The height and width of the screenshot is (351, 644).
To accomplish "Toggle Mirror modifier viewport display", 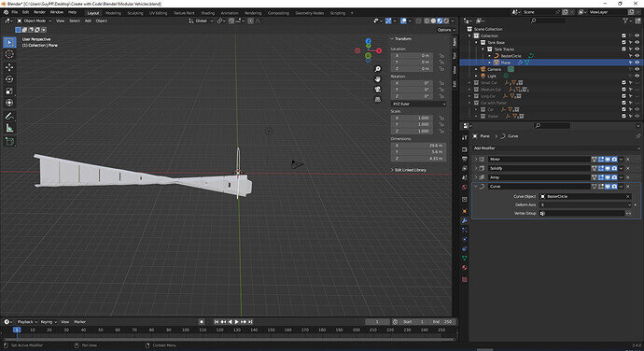I will click(x=608, y=159).
